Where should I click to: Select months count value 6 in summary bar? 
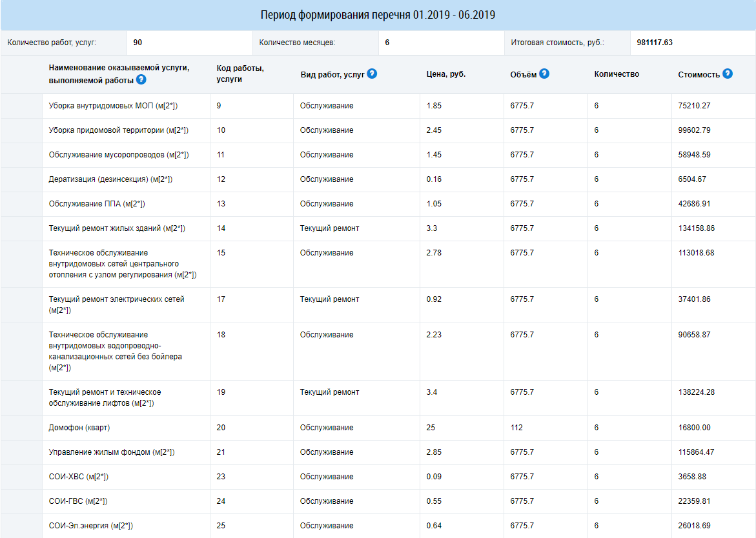387,43
